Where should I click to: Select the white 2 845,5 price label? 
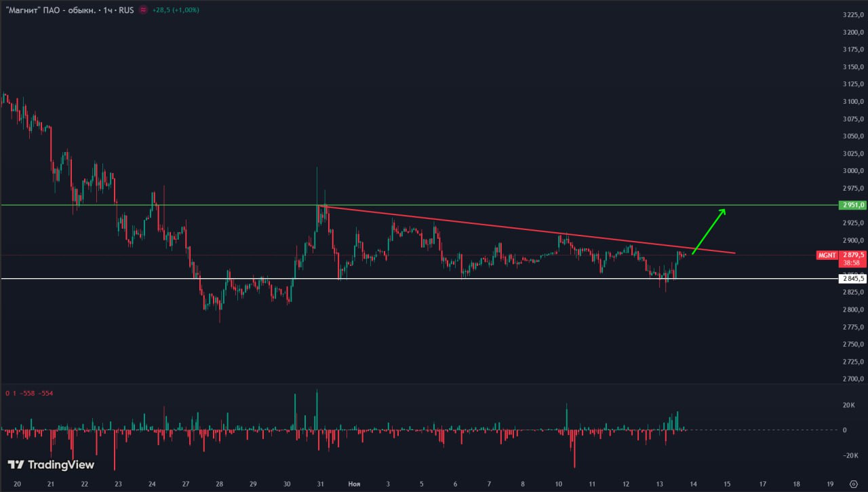852,278
